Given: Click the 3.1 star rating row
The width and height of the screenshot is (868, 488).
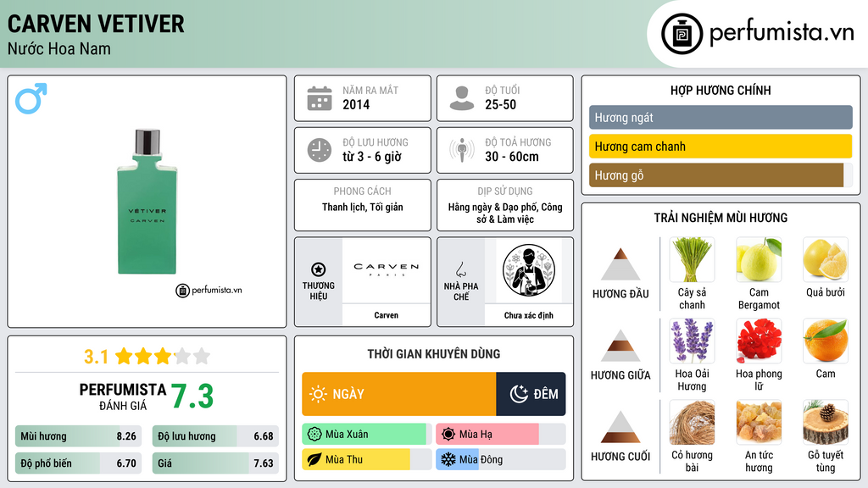Looking at the screenshot, I should pos(147,357).
